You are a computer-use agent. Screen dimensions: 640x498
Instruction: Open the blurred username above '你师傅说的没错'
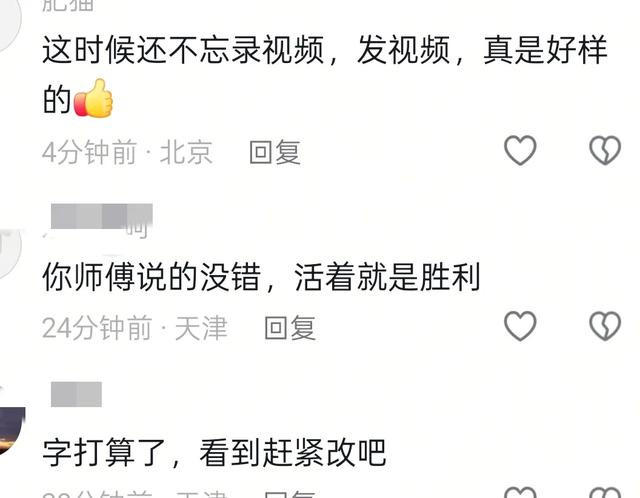101,220
